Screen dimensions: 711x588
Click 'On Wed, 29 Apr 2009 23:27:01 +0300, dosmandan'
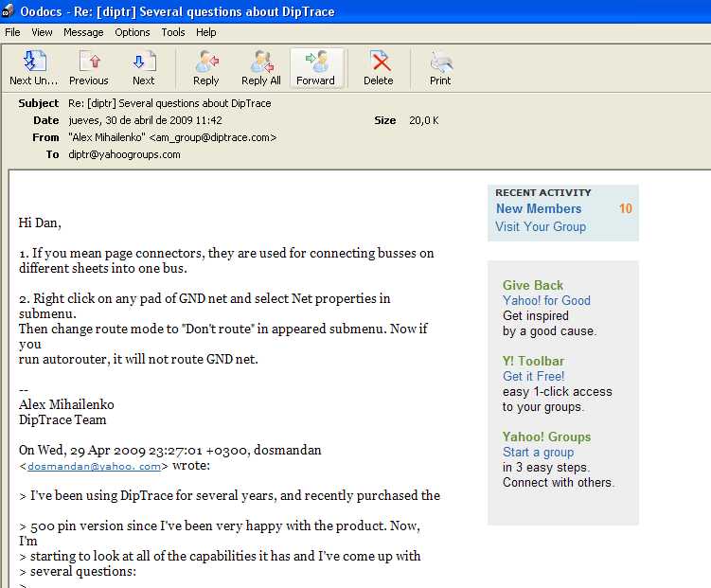tap(170, 450)
